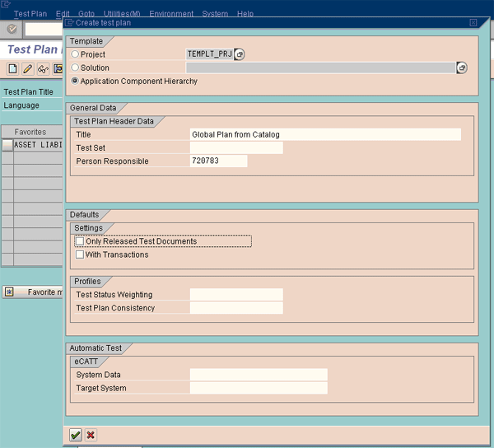Screen dimensions: 494x448
Task: Click the greyed Solution input field
Action: click(x=321, y=68)
